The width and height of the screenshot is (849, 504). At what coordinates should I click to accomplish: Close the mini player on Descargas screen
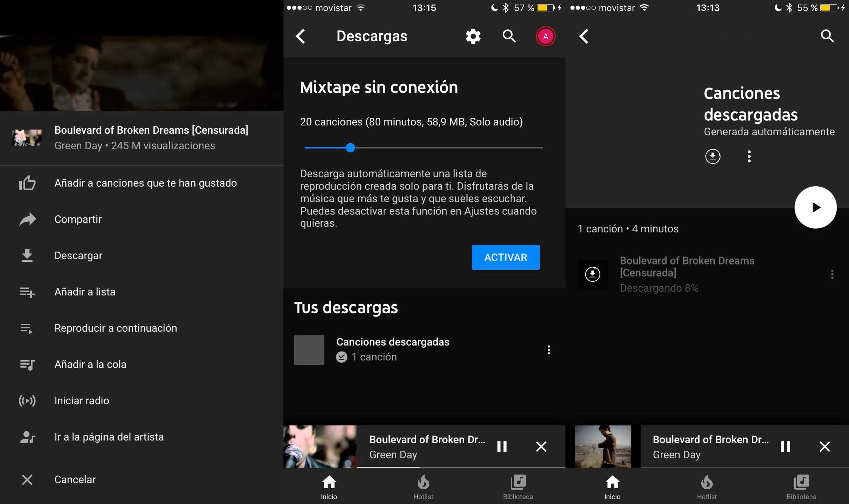coord(541,447)
